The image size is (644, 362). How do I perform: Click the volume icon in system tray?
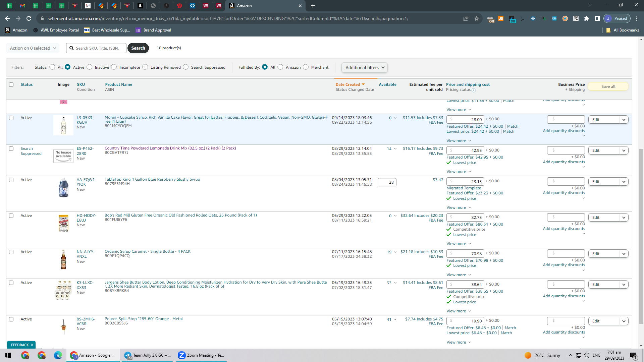click(587, 355)
